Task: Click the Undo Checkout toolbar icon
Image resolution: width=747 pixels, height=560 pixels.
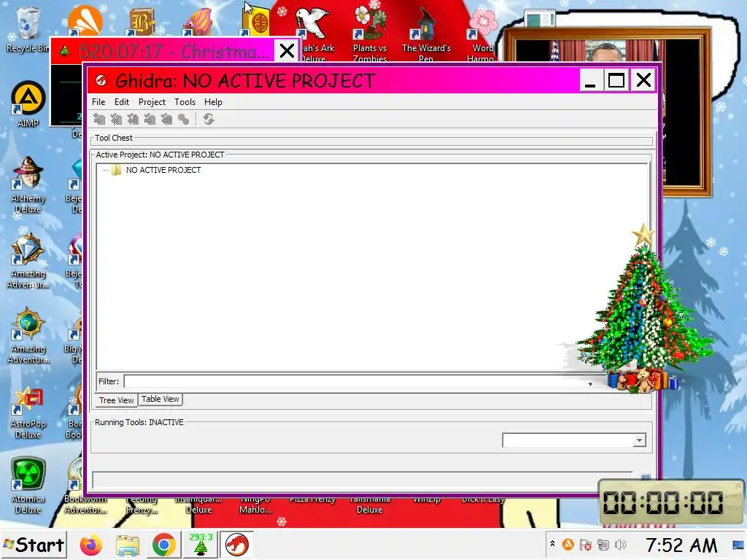Action: click(166, 119)
